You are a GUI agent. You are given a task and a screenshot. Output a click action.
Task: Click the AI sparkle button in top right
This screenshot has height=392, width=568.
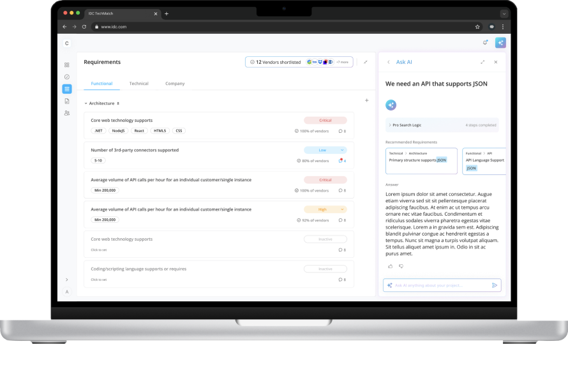pyautogui.click(x=500, y=43)
